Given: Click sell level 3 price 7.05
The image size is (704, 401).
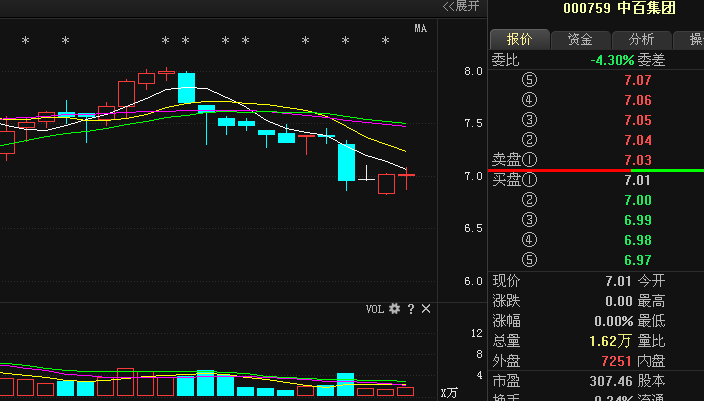Looking at the screenshot, I should [x=638, y=120].
